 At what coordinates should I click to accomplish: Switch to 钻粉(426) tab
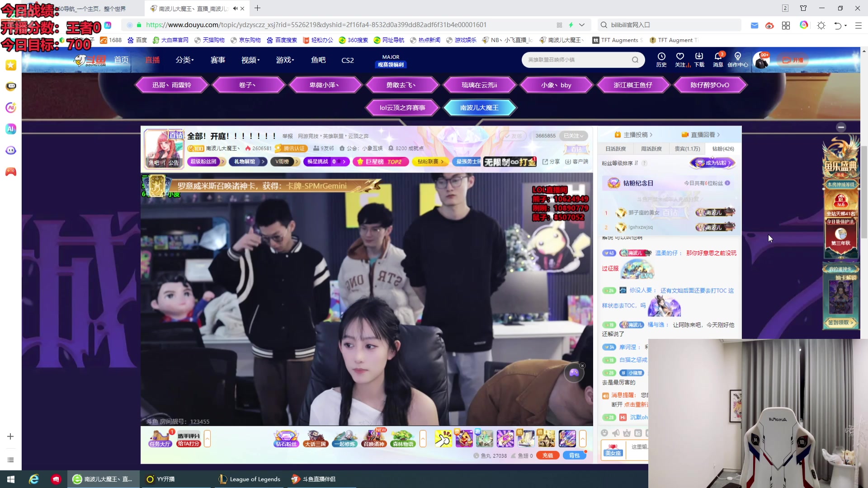[x=723, y=149]
